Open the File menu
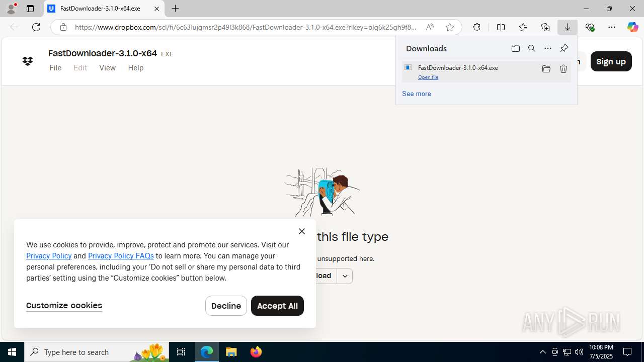The height and width of the screenshot is (362, 644). tap(55, 68)
